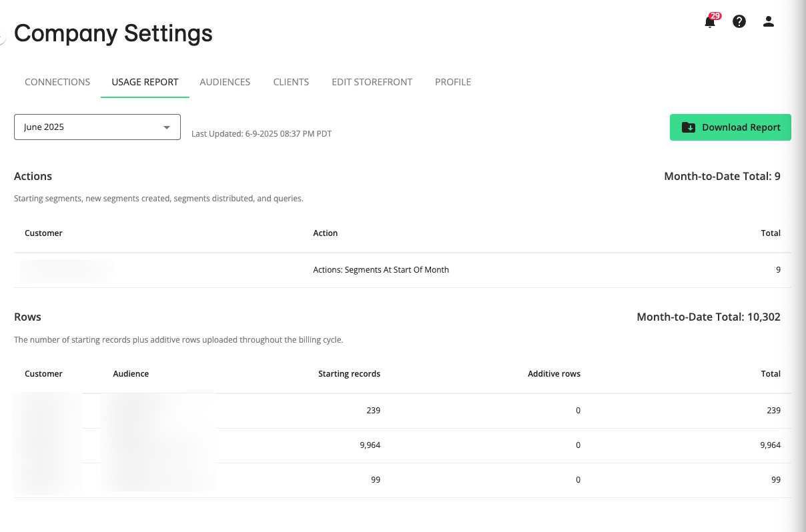This screenshot has height=532, width=806.
Task: Click the Actions section heading
Action: point(33,176)
